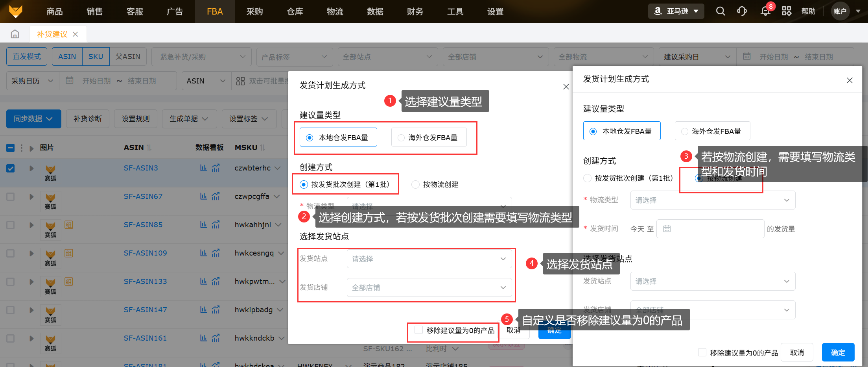Check 移除建议量为0的产品 in right dialog
Image resolution: width=868 pixels, height=367 pixels.
[x=702, y=352]
